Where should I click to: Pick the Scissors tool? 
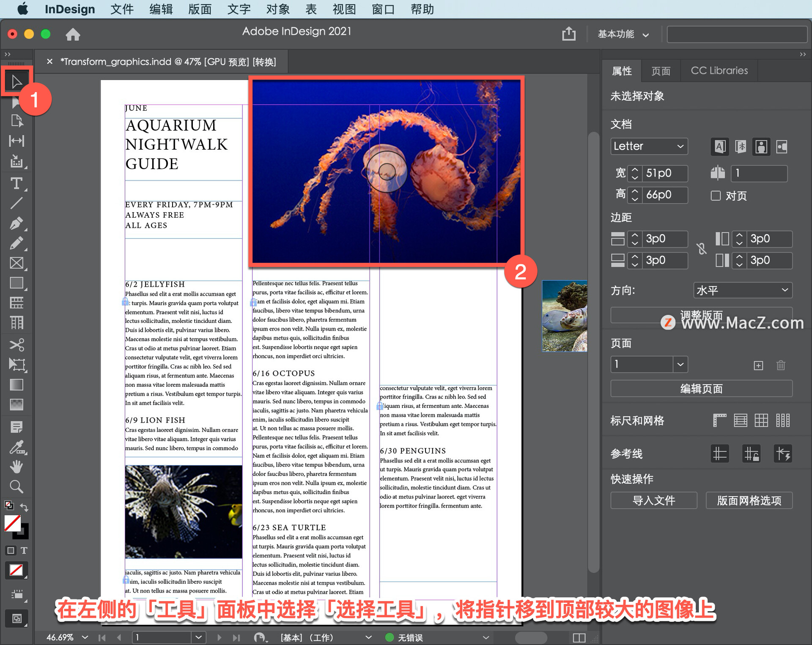tap(16, 345)
